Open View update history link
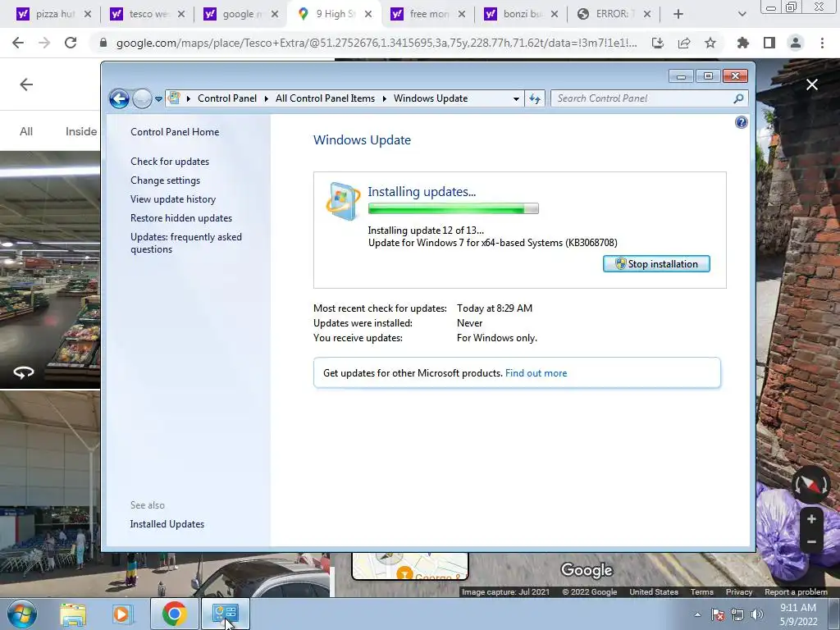Screen dimensions: 840x630 tap(173, 199)
